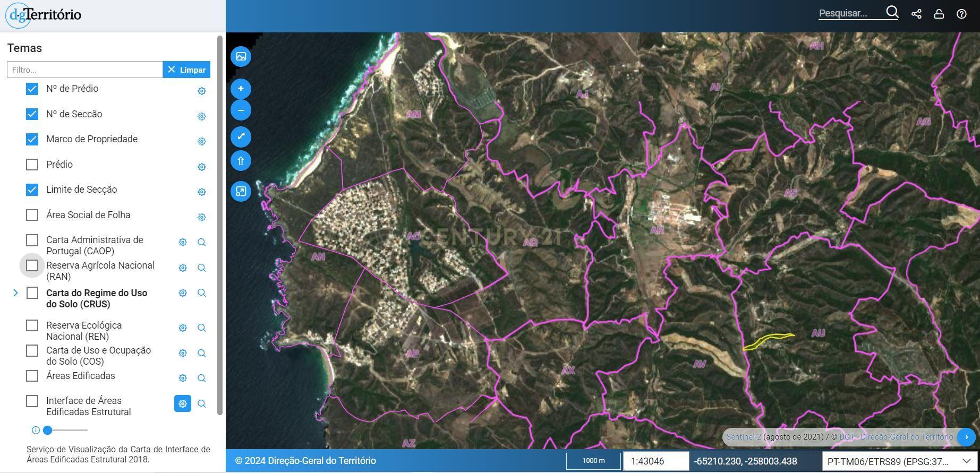Open the coordinate system PT-TM06/ETRS89 dropdown
This screenshot has height=473, width=980.
click(x=899, y=461)
